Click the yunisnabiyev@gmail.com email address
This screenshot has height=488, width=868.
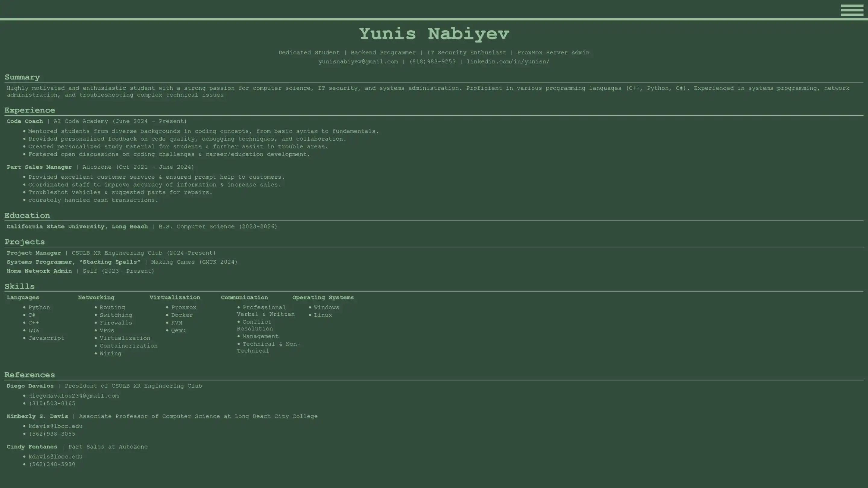357,62
